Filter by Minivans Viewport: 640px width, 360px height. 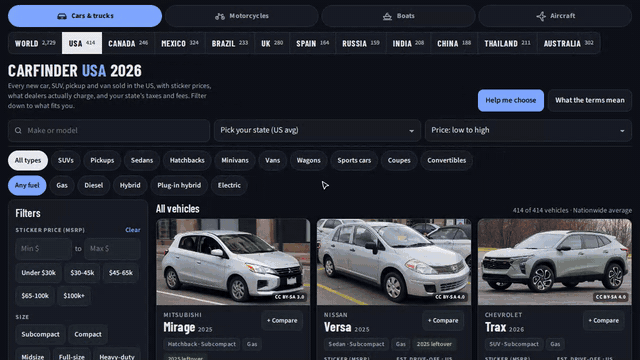235,160
